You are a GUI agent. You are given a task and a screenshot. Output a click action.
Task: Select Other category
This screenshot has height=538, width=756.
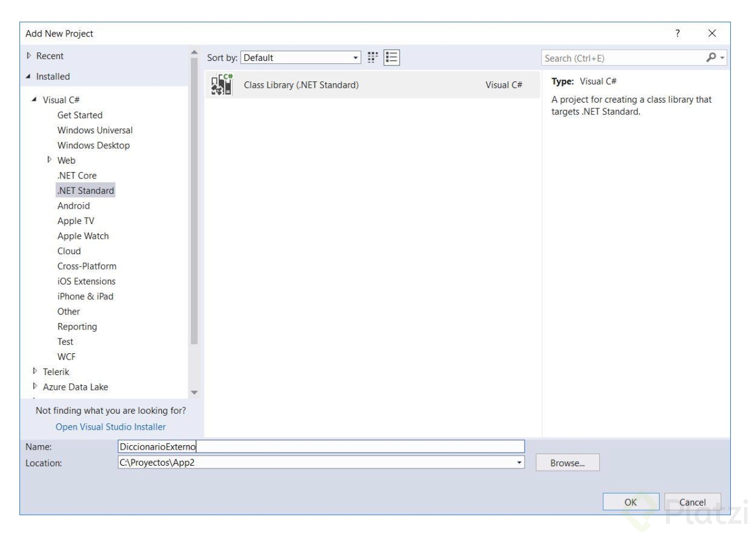(x=68, y=311)
